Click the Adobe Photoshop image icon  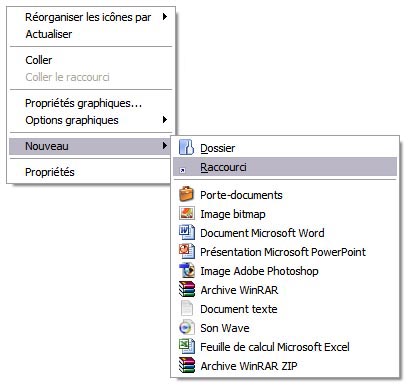click(186, 270)
